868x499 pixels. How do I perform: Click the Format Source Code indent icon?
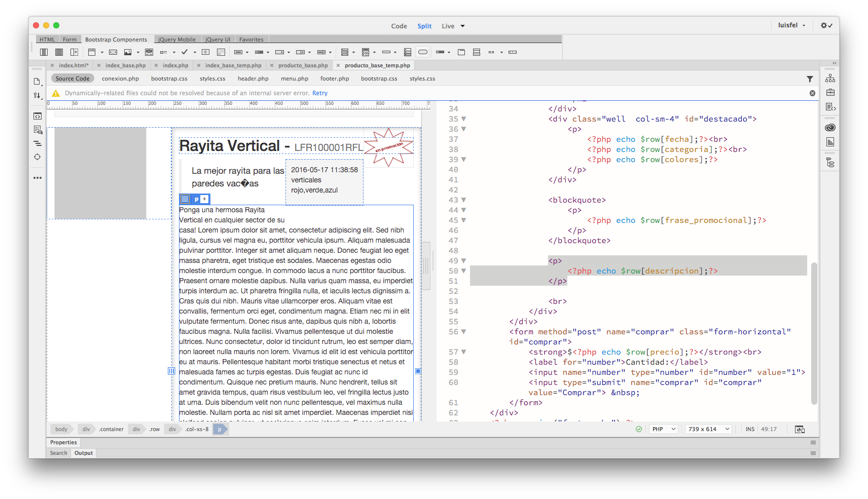pyautogui.click(x=38, y=143)
